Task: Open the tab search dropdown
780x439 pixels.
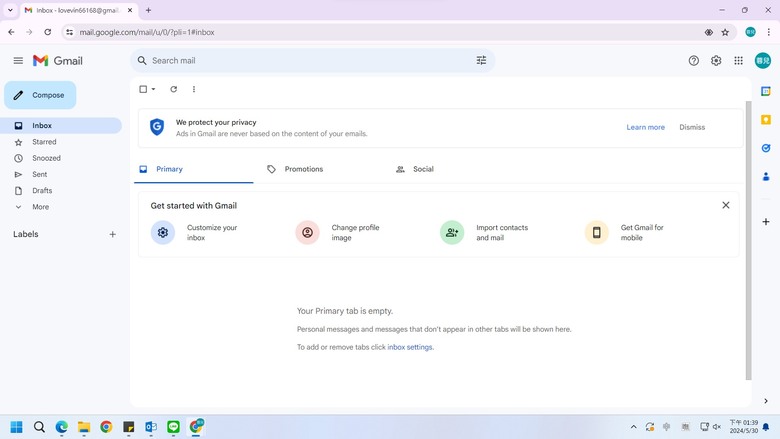Action: (10, 10)
